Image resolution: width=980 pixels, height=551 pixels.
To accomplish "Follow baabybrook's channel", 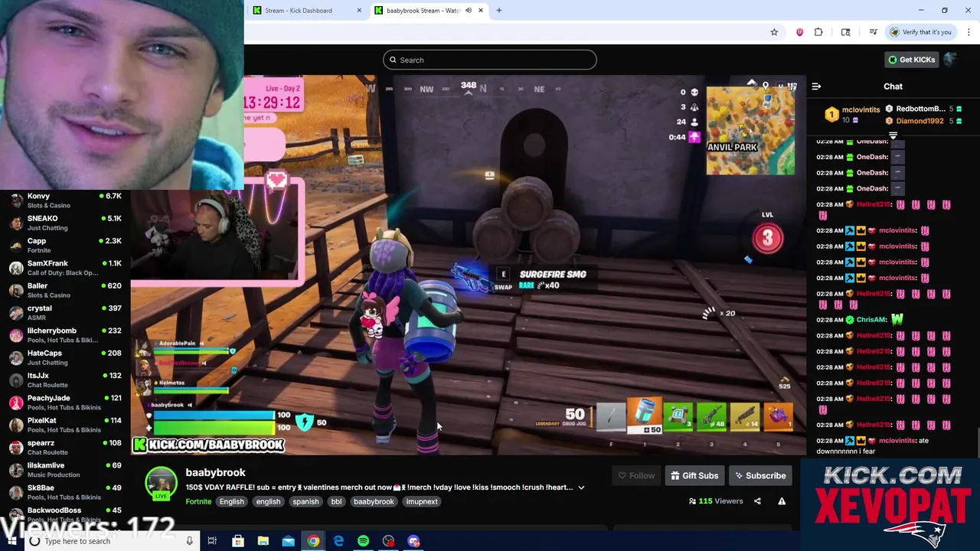I will click(x=636, y=476).
